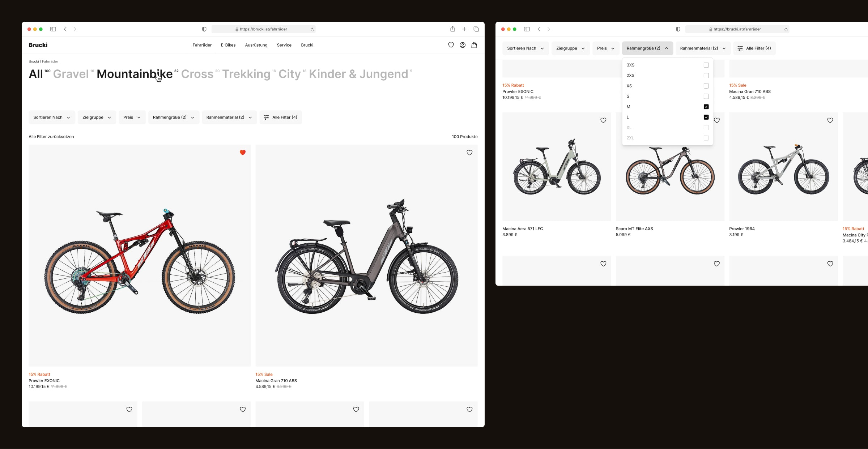This screenshot has width=868, height=449.
Task: Click the right browser address bar
Action: tap(737, 29)
